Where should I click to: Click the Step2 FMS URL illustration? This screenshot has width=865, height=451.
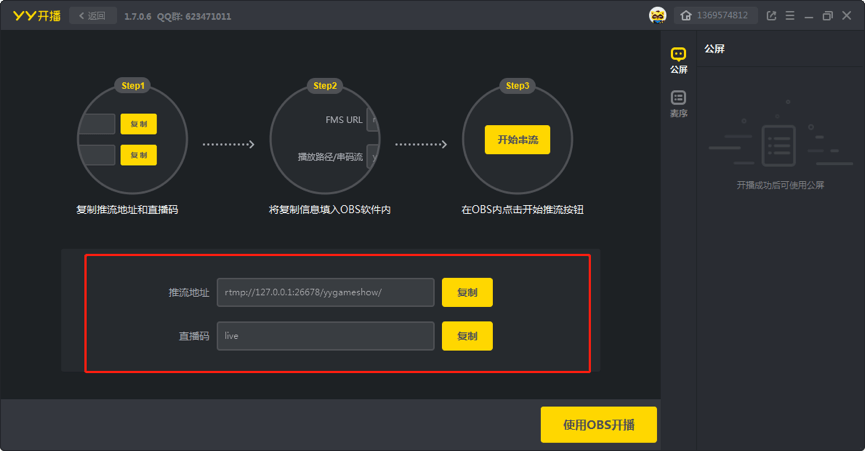[x=325, y=139]
